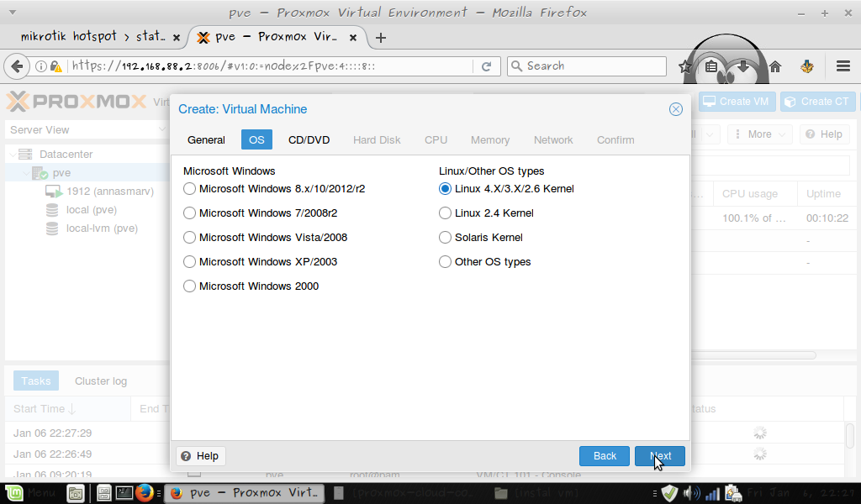Close the Create Virtual Machine dialog
Screen dimensions: 861x504
coord(675,109)
